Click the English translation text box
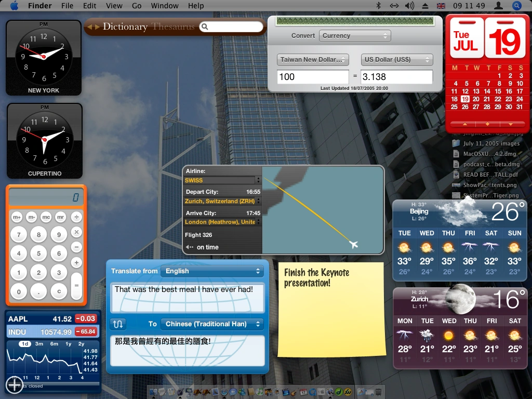The height and width of the screenshot is (399, 532). click(187, 298)
